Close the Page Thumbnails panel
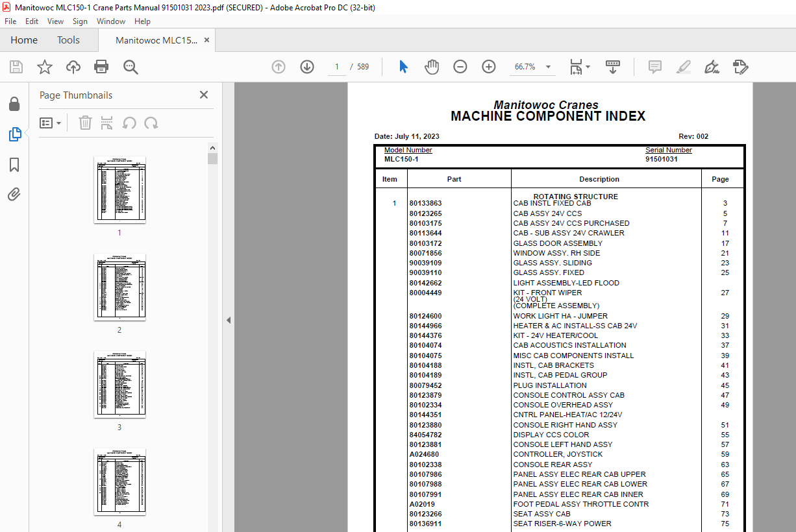 coord(204,95)
